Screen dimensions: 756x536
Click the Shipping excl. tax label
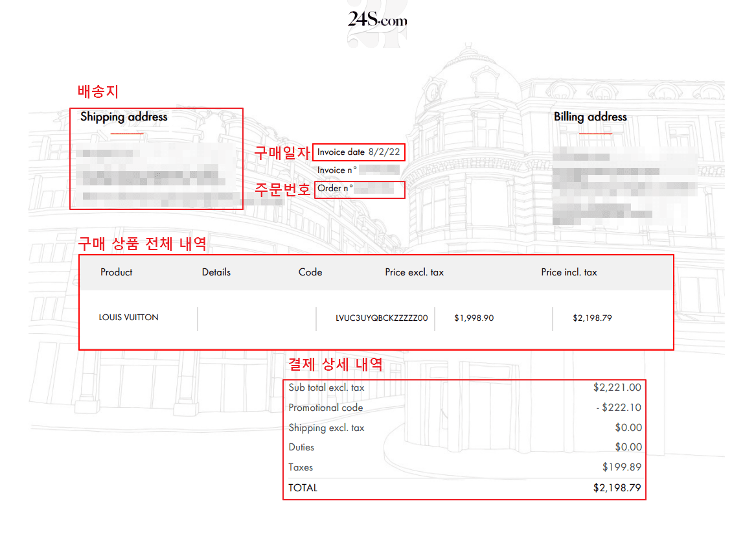[x=326, y=428]
